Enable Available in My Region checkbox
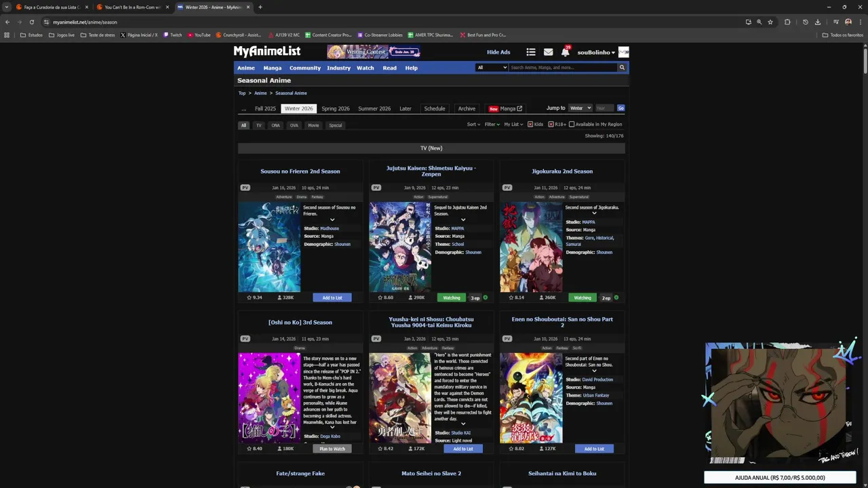 pos(572,124)
